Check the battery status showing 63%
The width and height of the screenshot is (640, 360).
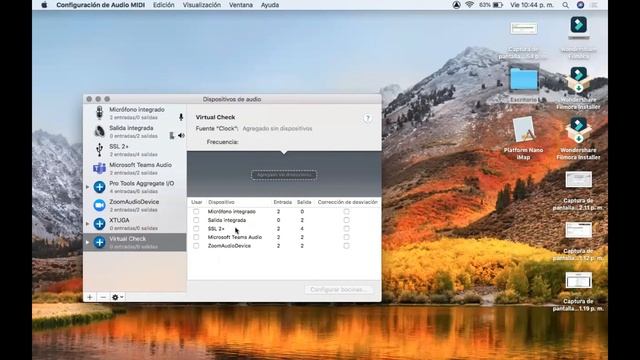(x=491, y=5)
